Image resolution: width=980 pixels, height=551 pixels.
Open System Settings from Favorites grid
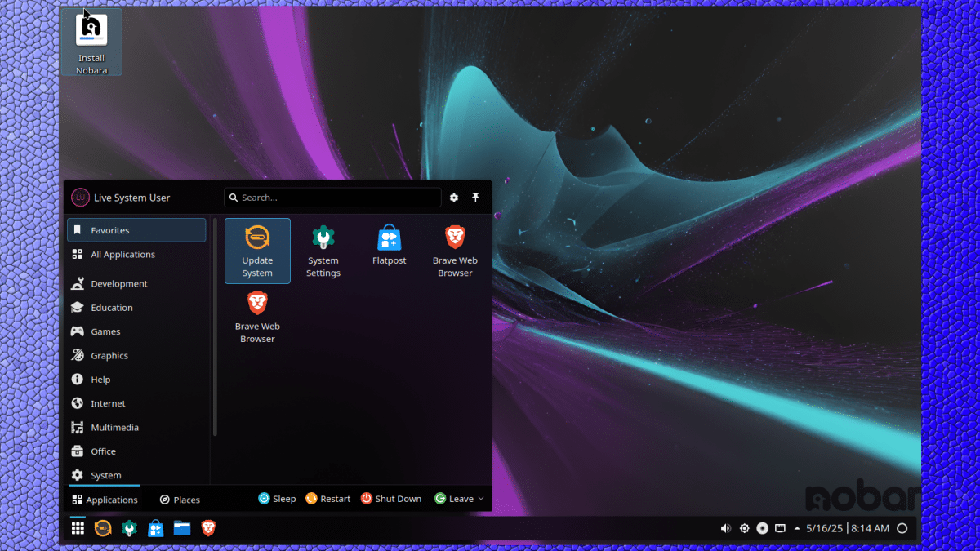(323, 250)
